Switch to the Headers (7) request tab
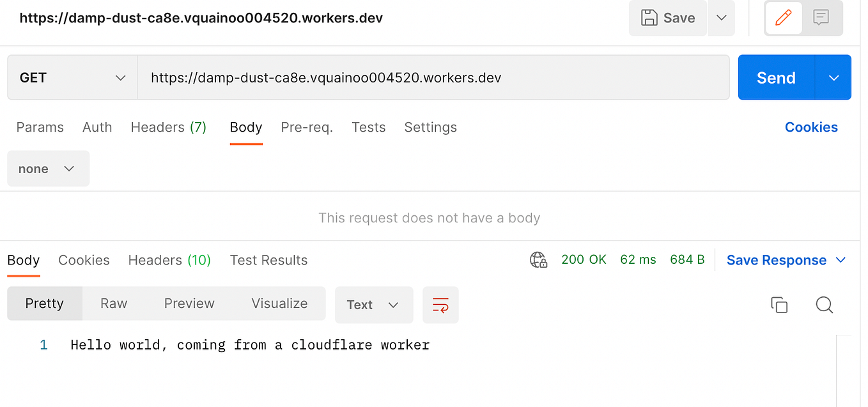 coord(168,127)
